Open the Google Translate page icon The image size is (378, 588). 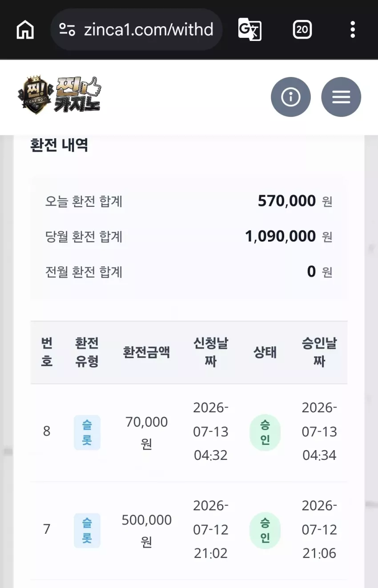tap(250, 30)
